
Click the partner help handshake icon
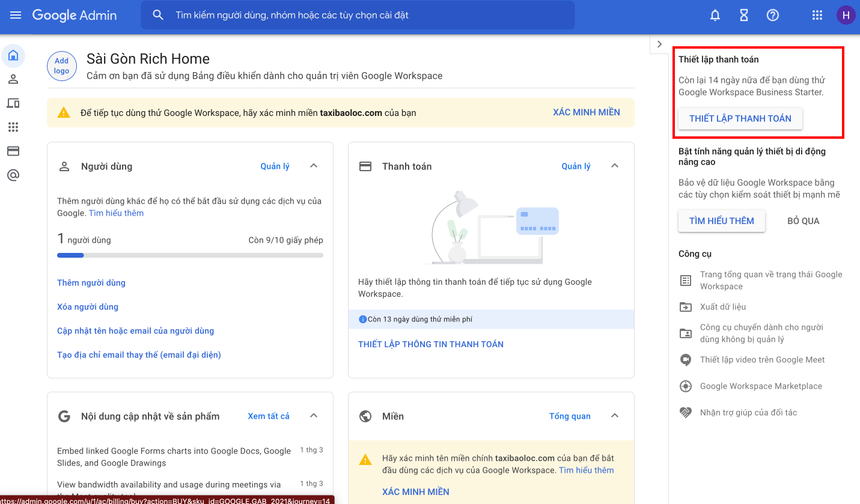(686, 413)
